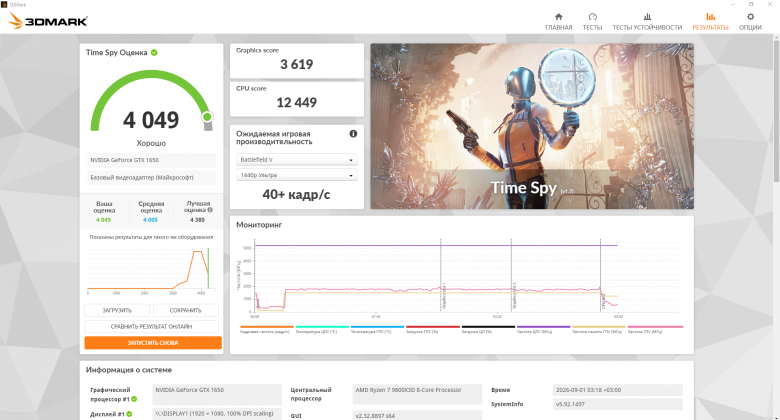Viewport: 780px width, 420px height.
Task: Open Тесты устойчивости chart icon
Action: [647, 17]
